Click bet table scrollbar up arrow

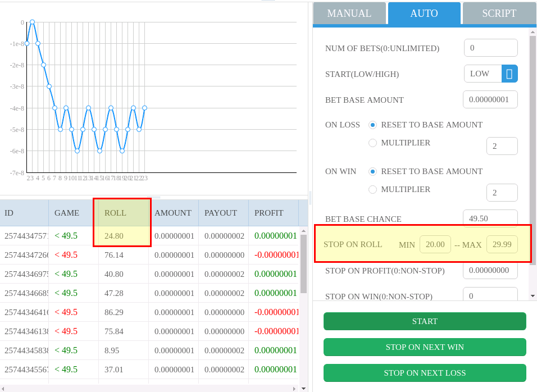(303, 231)
